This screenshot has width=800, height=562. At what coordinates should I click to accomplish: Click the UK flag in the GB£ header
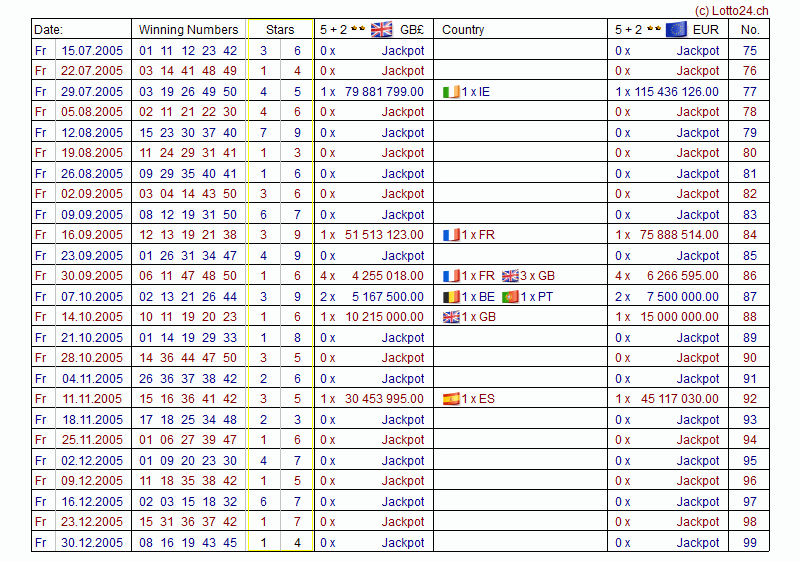pyautogui.click(x=381, y=29)
